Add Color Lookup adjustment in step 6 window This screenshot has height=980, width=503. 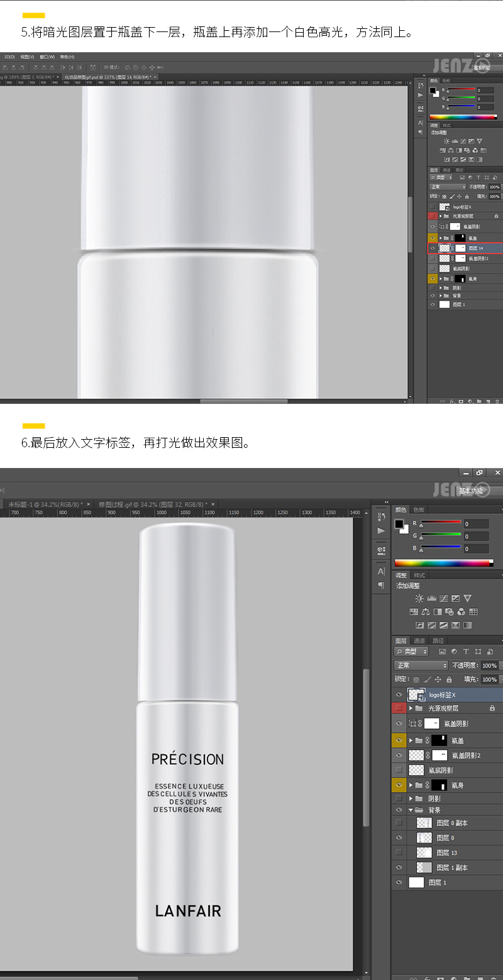[x=473, y=611]
